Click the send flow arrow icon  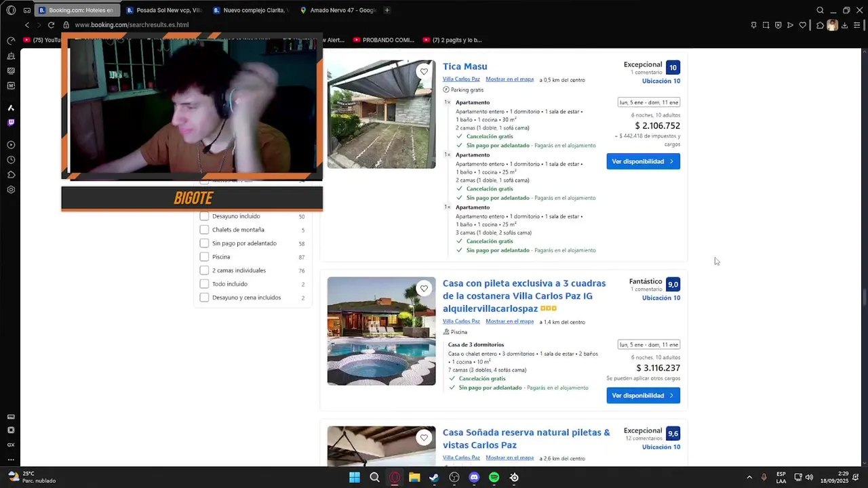pos(791,25)
